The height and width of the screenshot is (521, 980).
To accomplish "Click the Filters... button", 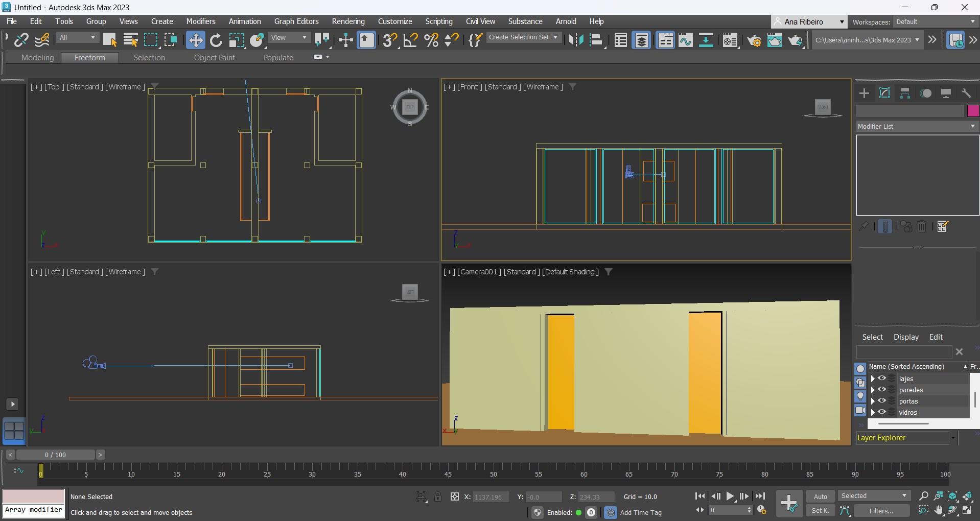I will (x=881, y=511).
